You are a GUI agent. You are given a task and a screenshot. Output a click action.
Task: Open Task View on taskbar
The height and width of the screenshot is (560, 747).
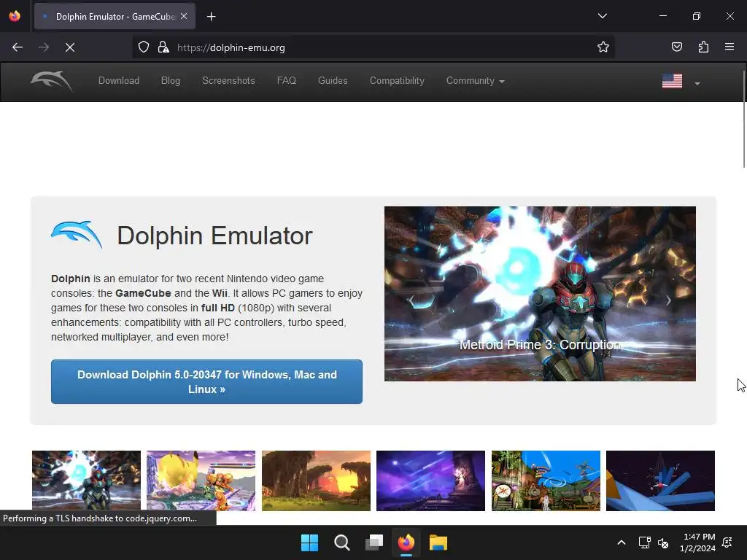click(374, 542)
